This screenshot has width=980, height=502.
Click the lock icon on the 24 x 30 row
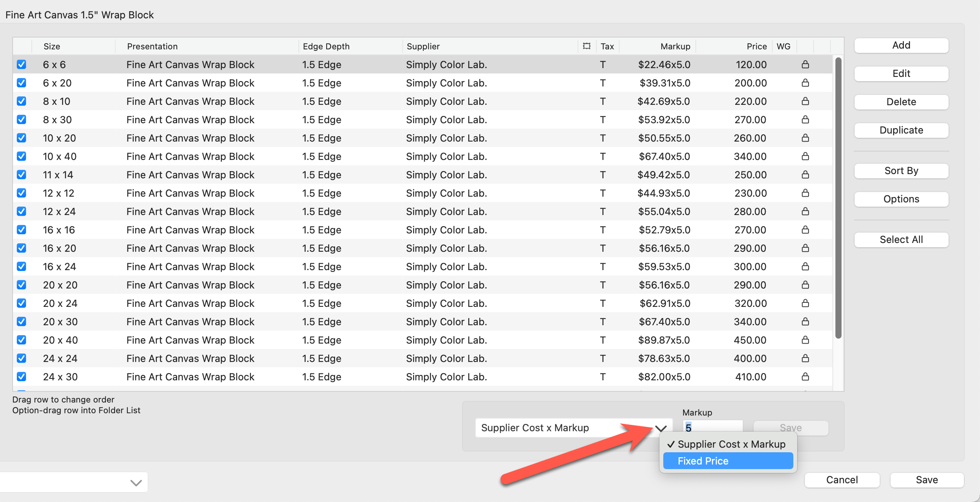pyautogui.click(x=805, y=376)
